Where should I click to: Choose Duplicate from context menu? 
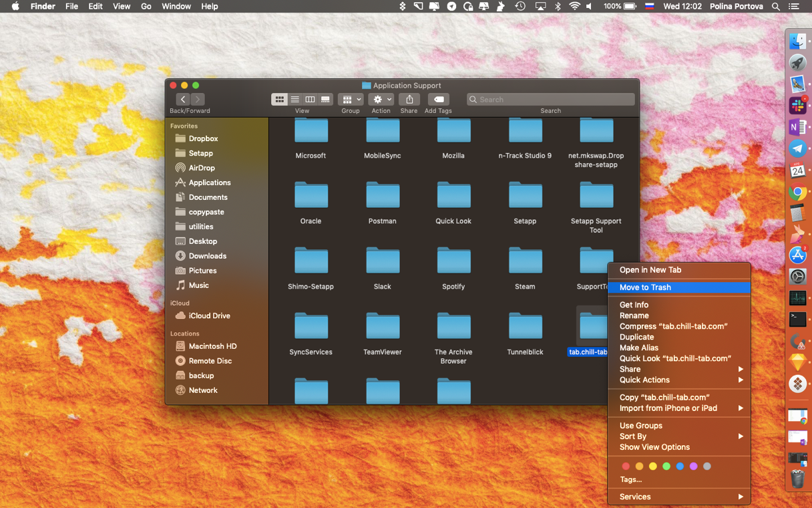(679, 337)
